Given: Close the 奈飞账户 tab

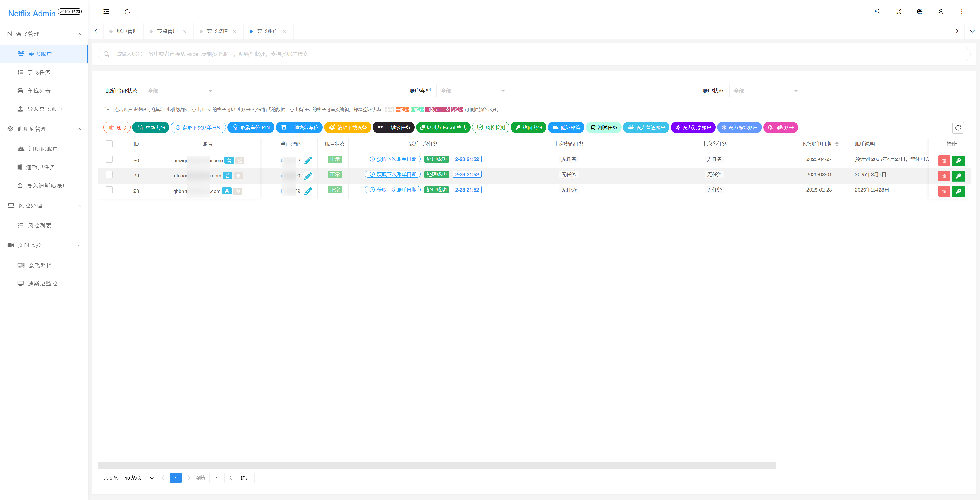Looking at the screenshot, I should 284,31.
